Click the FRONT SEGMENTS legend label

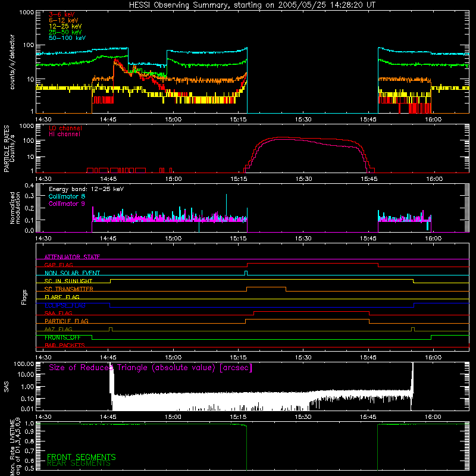tap(82, 457)
